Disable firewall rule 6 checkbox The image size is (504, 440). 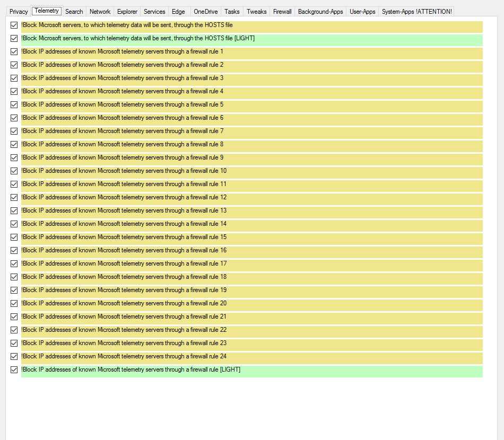click(x=14, y=118)
